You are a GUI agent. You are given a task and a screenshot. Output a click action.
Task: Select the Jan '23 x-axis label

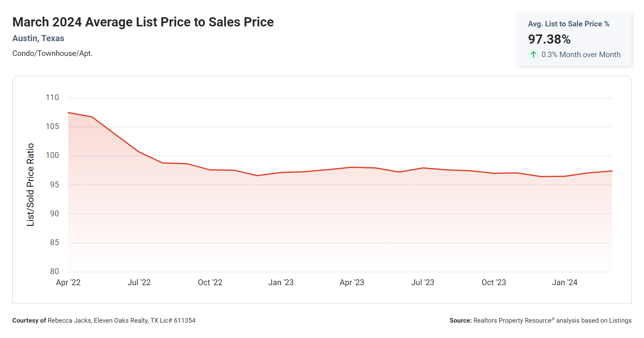click(x=281, y=282)
